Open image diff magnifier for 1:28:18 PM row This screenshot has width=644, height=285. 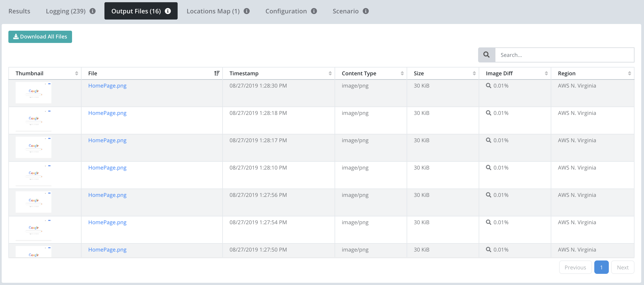pos(488,113)
